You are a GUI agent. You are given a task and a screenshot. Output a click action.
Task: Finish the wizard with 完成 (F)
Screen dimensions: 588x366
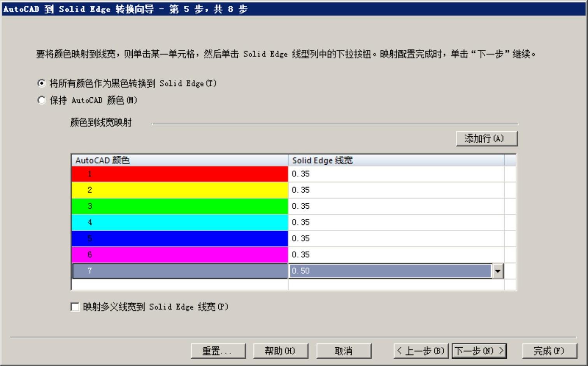point(549,351)
